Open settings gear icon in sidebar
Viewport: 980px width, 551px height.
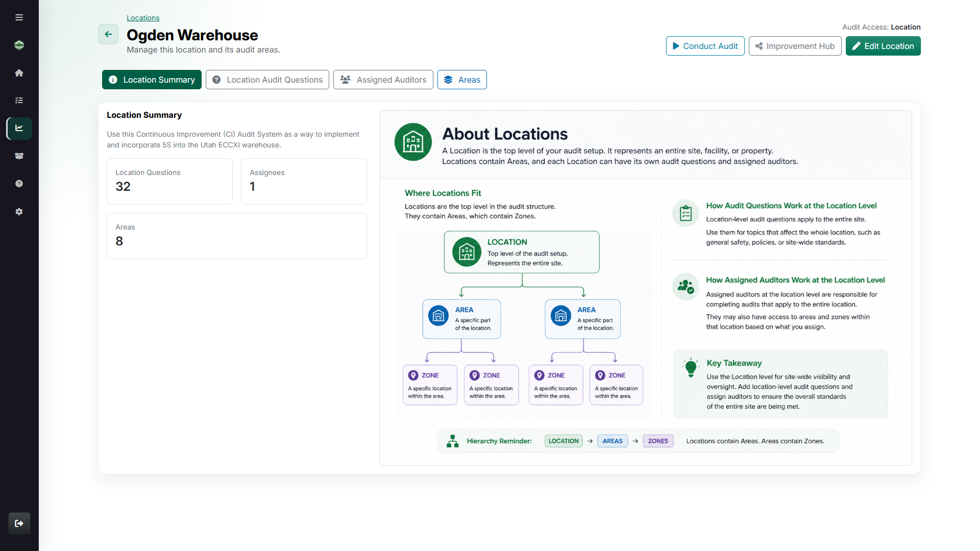click(19, 212)
